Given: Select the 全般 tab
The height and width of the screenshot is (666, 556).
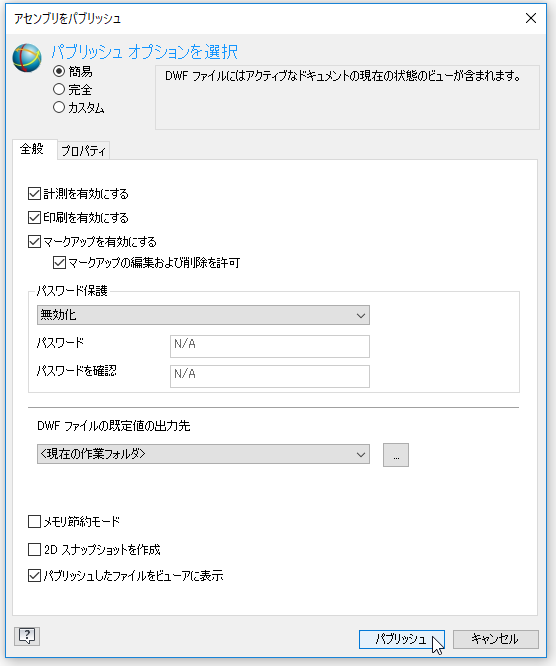Looking at the screenshot, I should click(x=32, y=149).
